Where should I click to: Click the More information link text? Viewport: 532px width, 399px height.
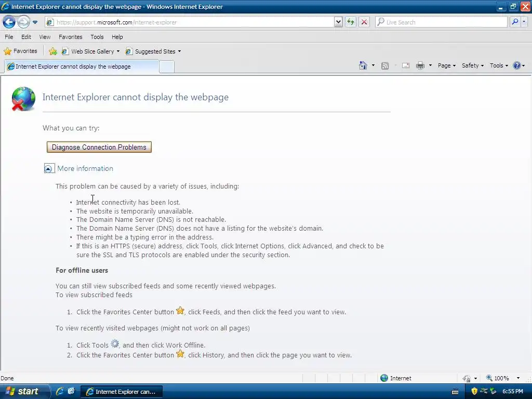pyautogui.click(x=85, y=169)
